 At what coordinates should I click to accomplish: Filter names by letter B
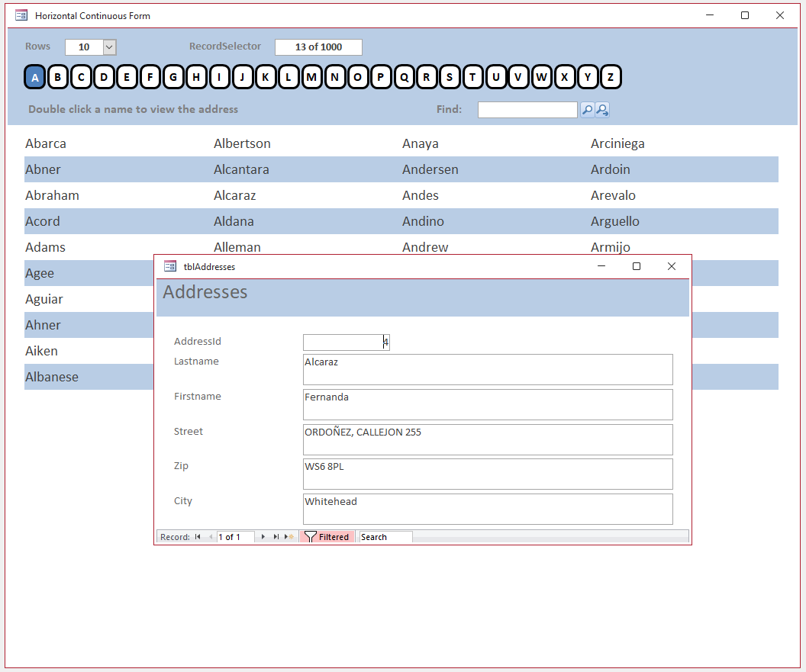coord(58,77)
